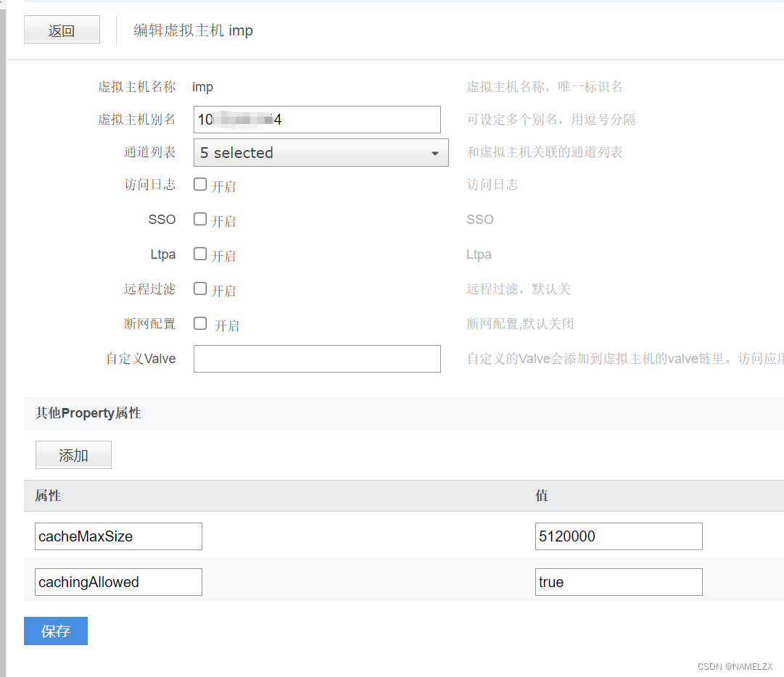Click the cacheMaxSize property name field
The height and width of the screenshot is (677, 784).
click(118, 536)
